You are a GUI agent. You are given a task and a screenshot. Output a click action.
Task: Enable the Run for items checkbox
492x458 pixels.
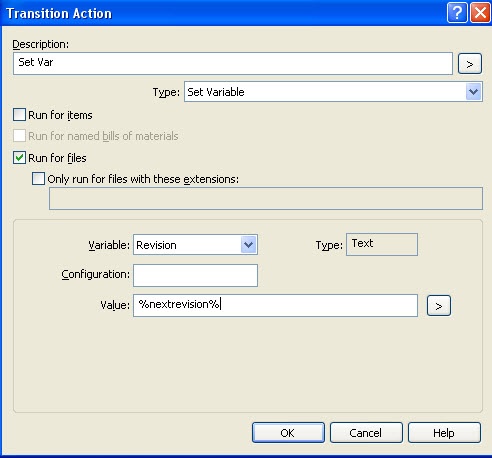(19, 114)
